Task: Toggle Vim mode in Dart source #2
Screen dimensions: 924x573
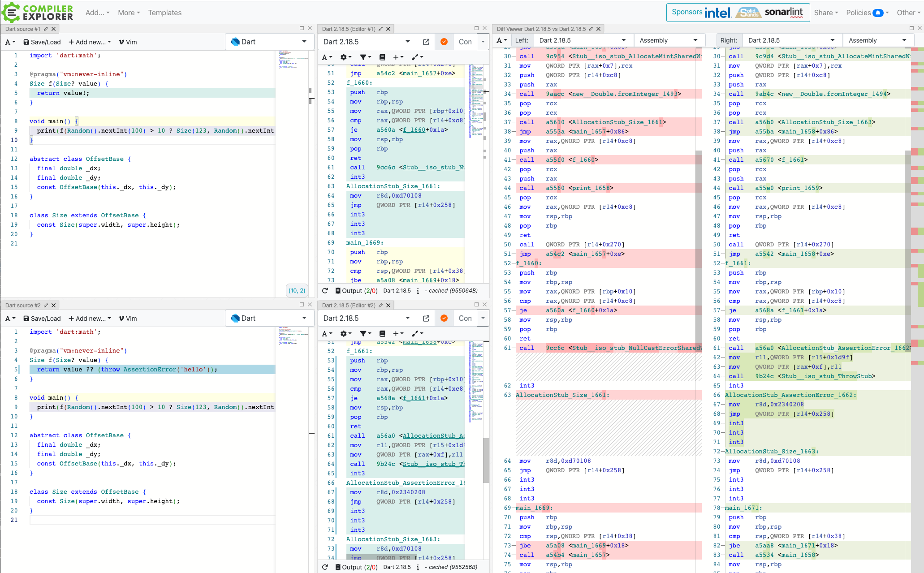Action: 128,319
